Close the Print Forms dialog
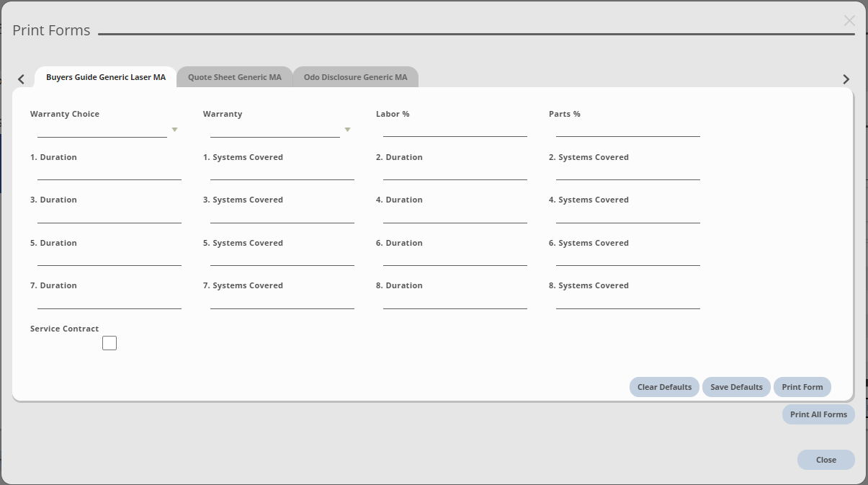The height and width of the screenshot is (485, 868). (x=826, y=460)
